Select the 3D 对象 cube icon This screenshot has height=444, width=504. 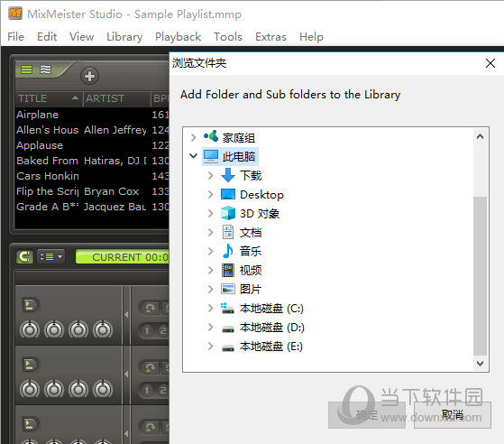point(228,213)
